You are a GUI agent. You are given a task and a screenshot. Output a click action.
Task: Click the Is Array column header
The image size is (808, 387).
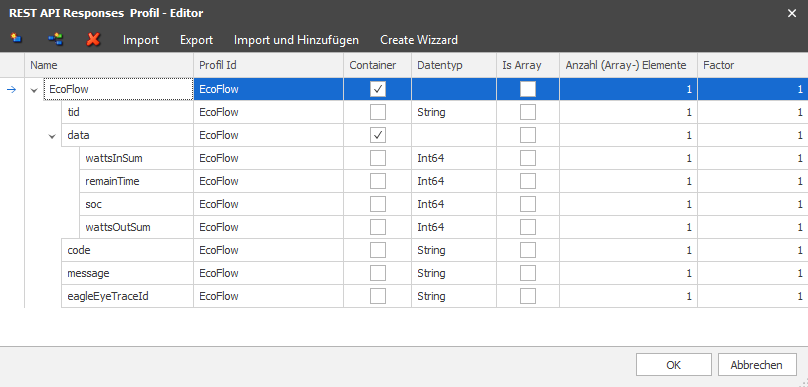click(528, 65)
